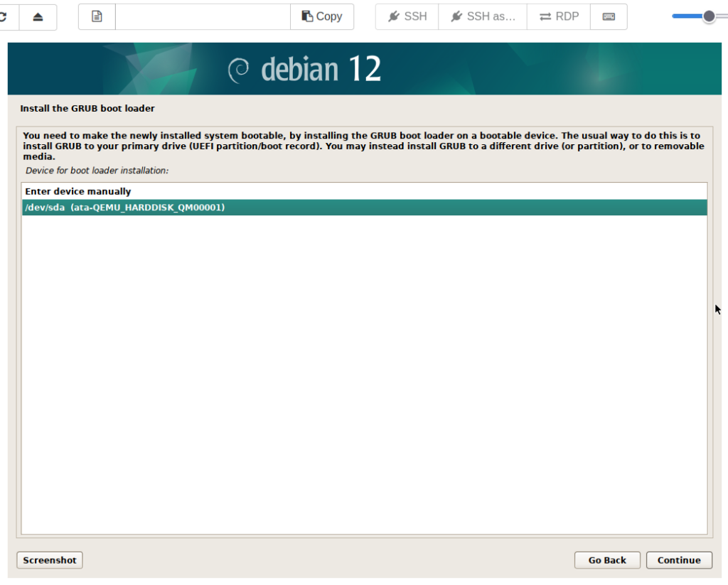Click the document icon beside the text field
The height and width of the screenshot is (585, 728).
(x=97, y=16)
